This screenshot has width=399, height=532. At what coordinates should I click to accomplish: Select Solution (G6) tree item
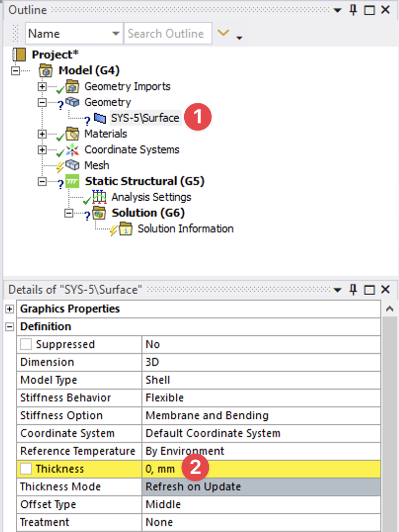pos(148,213)
